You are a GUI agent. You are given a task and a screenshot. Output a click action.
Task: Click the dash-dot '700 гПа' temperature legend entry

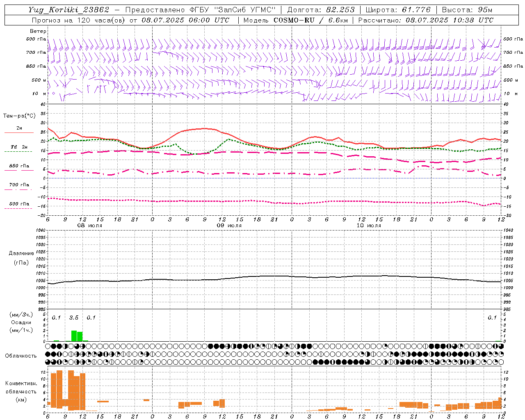19,187
